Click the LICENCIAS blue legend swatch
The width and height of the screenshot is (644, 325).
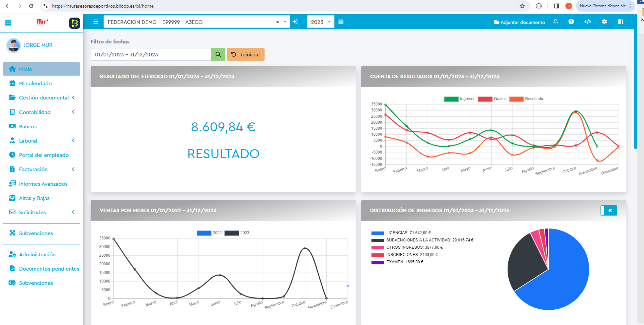click(x=377, y=233)
